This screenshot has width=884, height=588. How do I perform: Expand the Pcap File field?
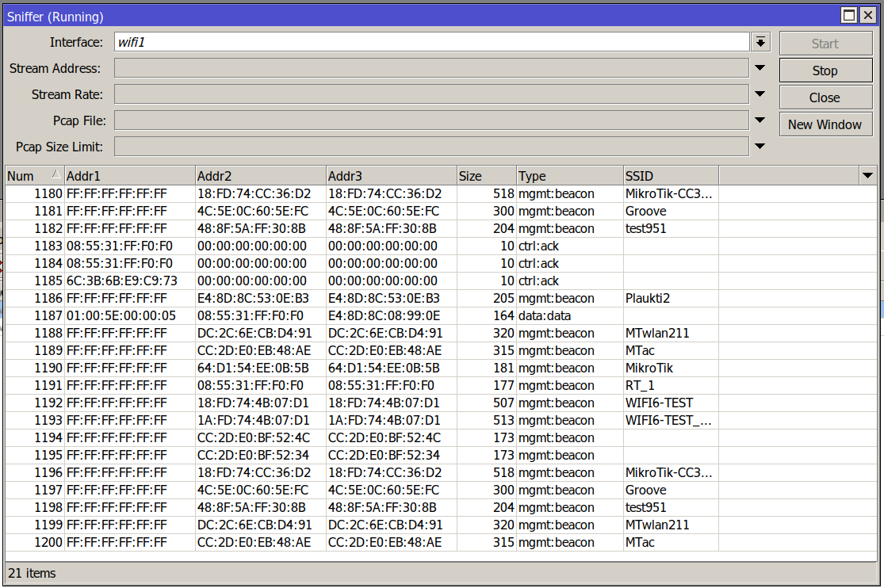pos(760,120)
